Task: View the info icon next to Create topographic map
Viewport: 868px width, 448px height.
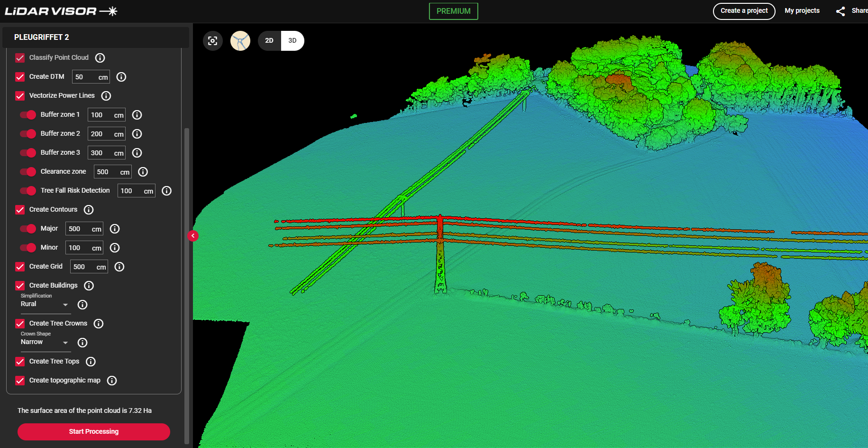Action: pyautogui.click(x=112, y=380)
